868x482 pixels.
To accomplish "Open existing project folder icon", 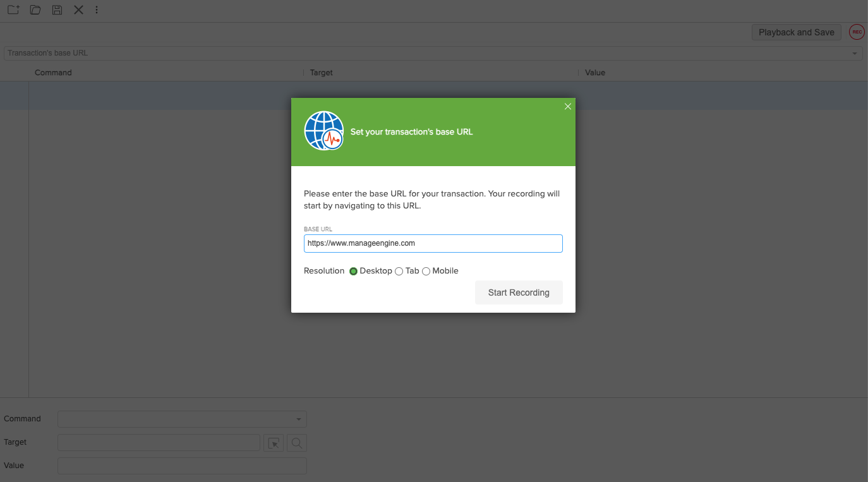I will tap(35, 10).
